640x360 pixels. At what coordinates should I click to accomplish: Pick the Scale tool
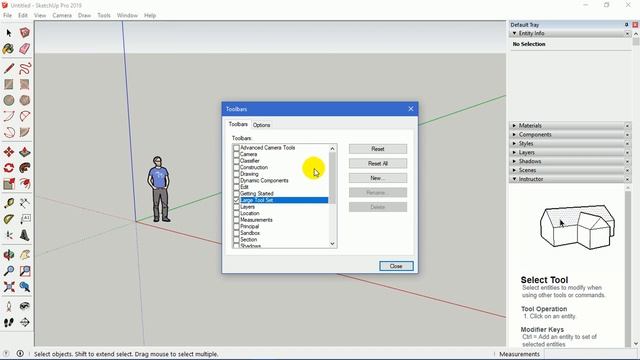[9, 184]
